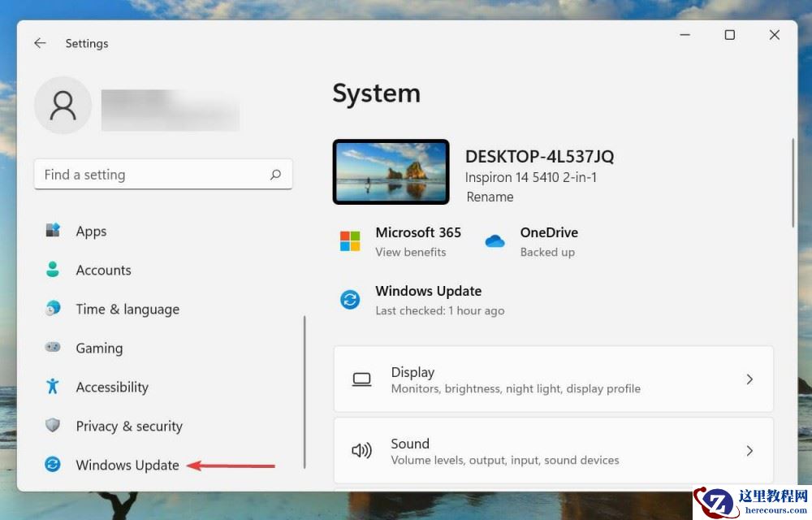Expand the Display settings row chevron
The image size is (812, 520).
click(749, 379)
